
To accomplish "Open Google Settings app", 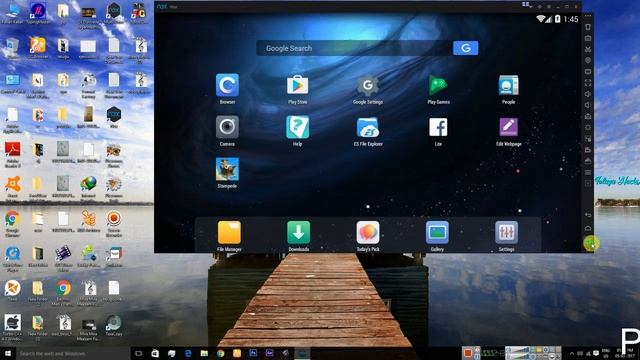I will [x=368, y=85].
